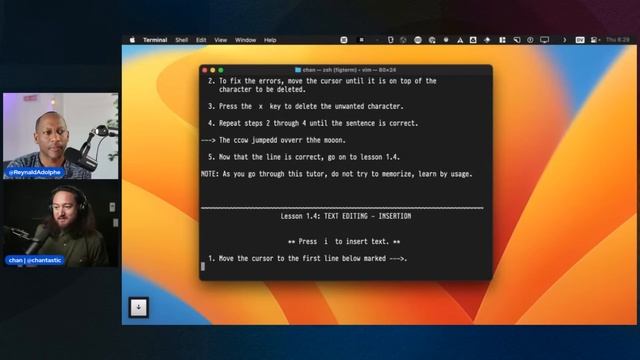Click the @ReynaldAdolphe name label
The height and width of the screenshot is (360, 640).
tap(35, 173)
